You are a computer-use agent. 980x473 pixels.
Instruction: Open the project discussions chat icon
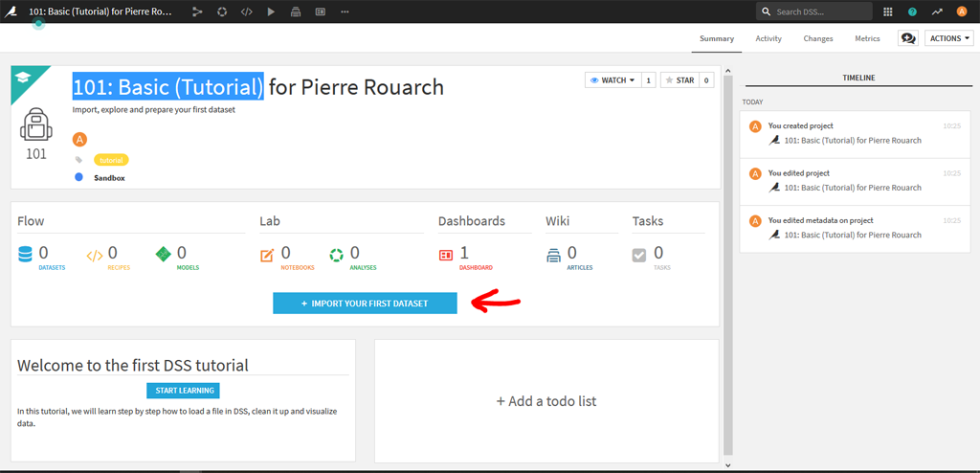point(907,38)
